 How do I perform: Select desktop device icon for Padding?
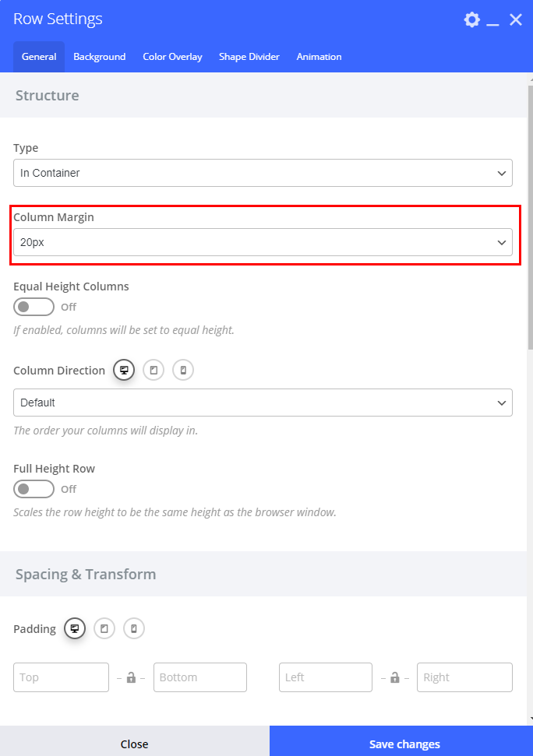pyautogui.click(x=75, y=629)
